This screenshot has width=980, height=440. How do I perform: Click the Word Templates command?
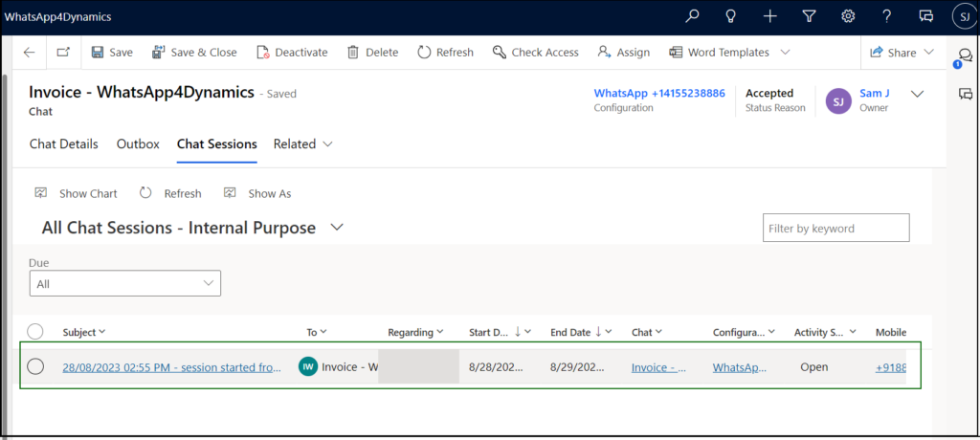(x=720, y=53)
